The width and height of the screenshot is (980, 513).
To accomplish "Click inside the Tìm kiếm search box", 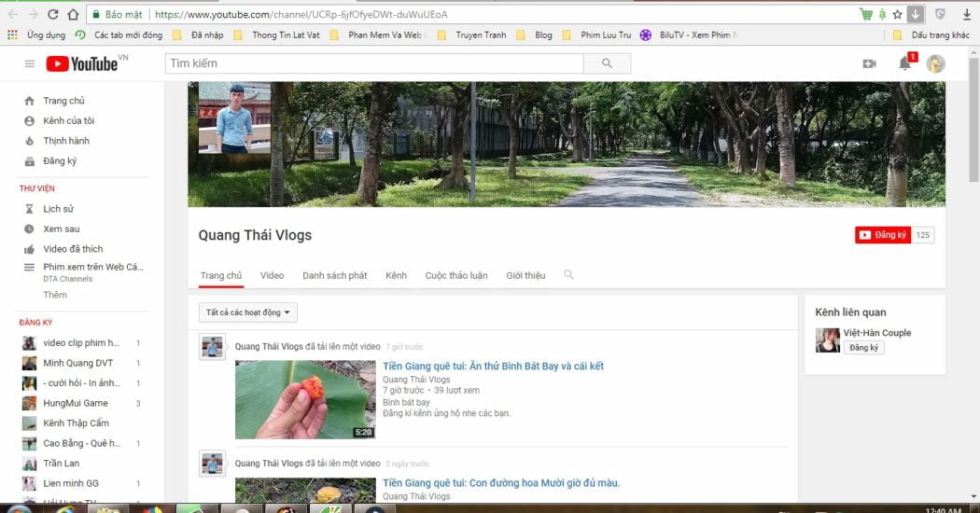I will click(x=373, y=63).
